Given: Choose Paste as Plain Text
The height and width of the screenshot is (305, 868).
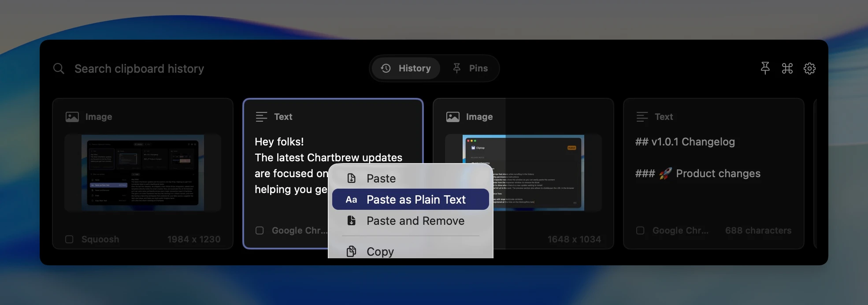Looking at the screenshot, I should pyautogui.click(x=411, y=200).
